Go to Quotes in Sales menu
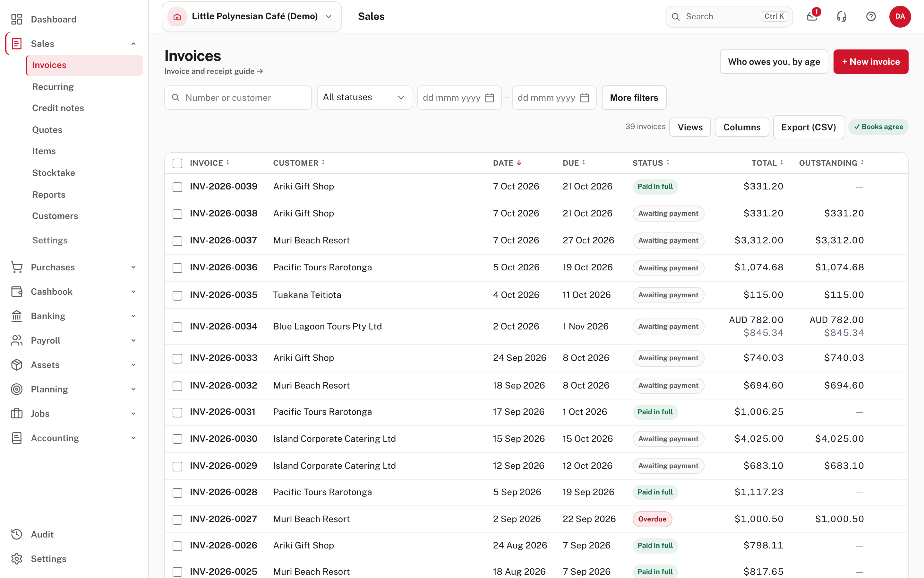Screen dimensions: 924x578 click(x=47, y=130)
